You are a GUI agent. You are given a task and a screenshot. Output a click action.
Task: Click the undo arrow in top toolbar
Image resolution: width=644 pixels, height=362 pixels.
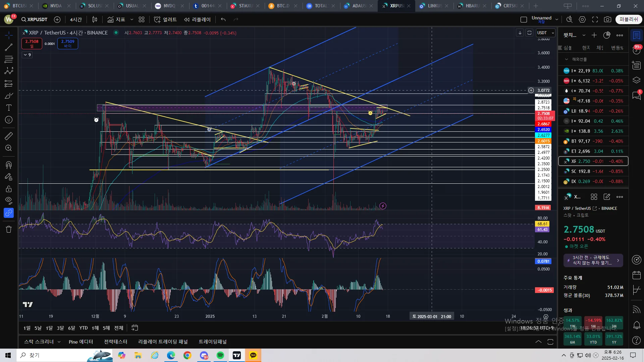click(x=223, y=19)
